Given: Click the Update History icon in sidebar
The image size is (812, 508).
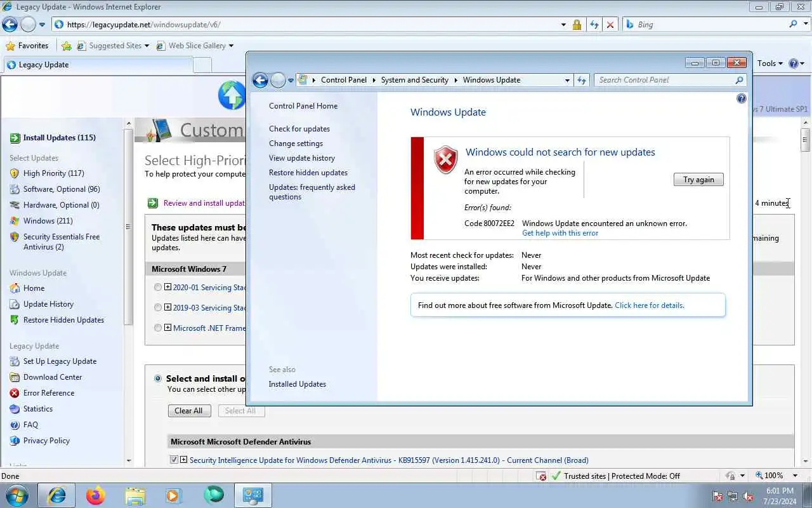Looking at the screenshot, I should coord(15,304).
